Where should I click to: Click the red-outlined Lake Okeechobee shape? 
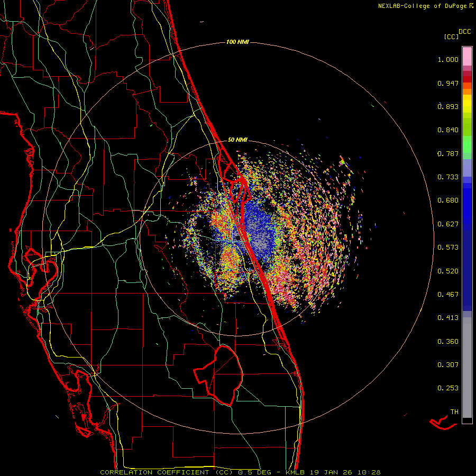tap(218, 375)
